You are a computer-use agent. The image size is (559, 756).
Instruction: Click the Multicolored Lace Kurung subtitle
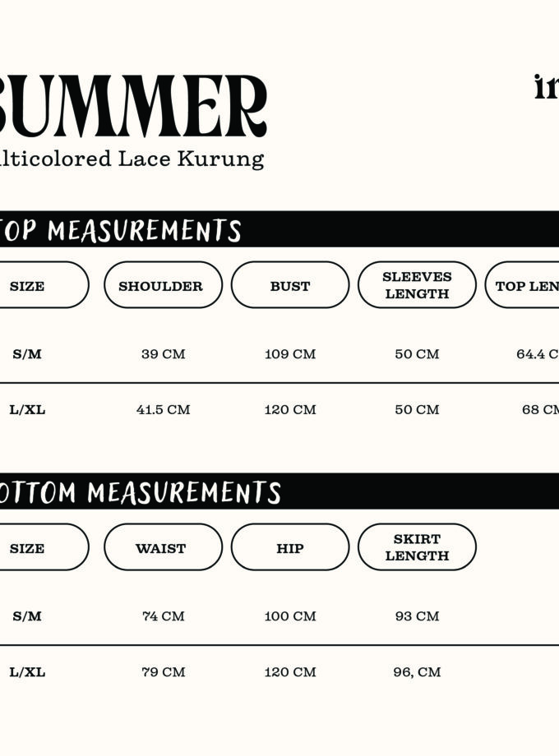click(x=132, y=159)
